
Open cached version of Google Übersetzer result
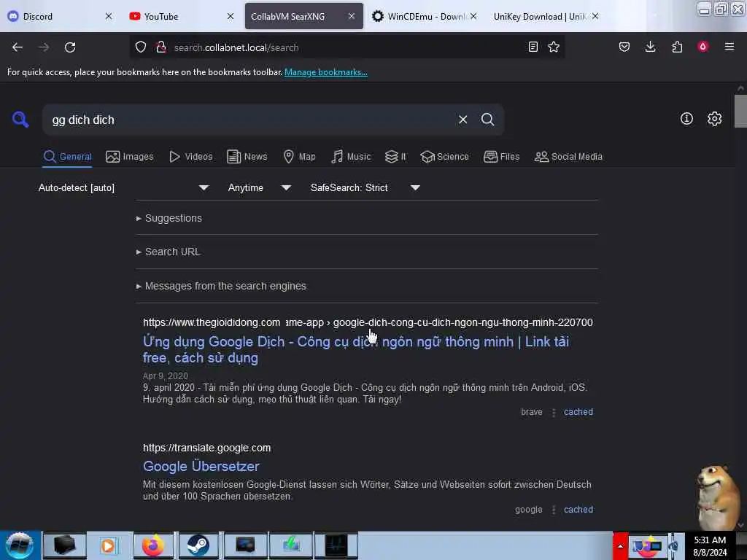point(578,510)
